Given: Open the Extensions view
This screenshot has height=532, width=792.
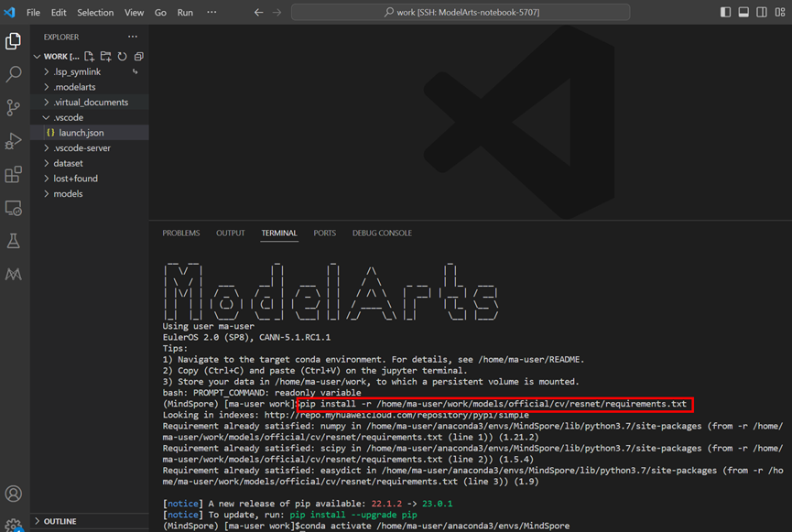Looking at the screenshot, I should point(13,174).
